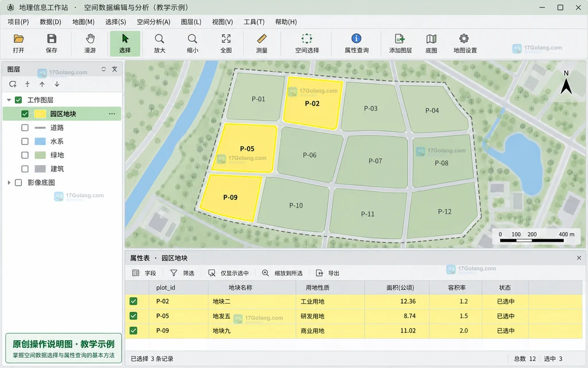Viewport: 588px width, 368px height.
Task: Activate the 测量 ruler tool
Action: [262, 44]
